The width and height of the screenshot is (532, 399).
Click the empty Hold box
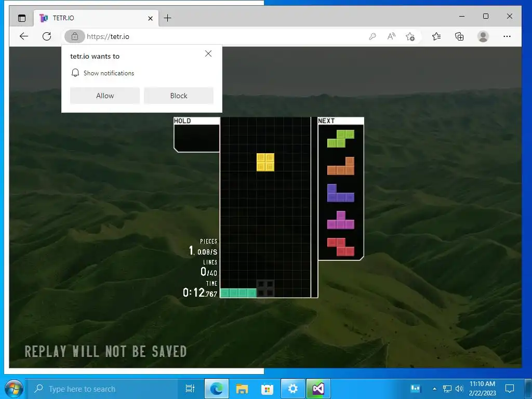[196, 138]
